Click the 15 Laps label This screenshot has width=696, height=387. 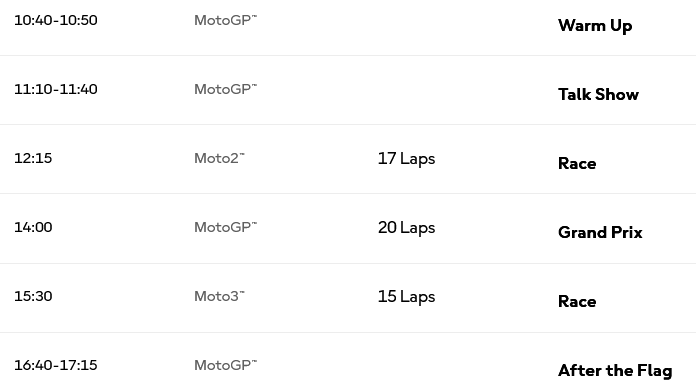click(407, 296)
